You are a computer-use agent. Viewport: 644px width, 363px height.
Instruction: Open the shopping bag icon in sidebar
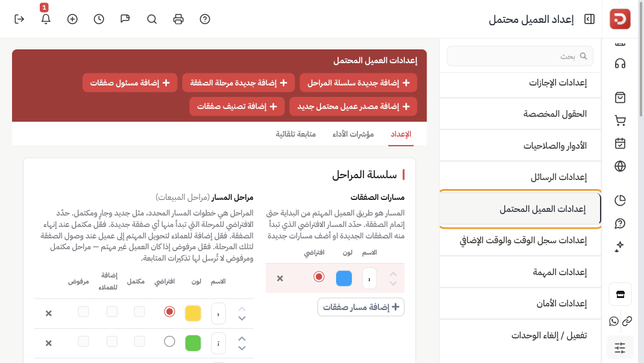[x=620, y=98]
